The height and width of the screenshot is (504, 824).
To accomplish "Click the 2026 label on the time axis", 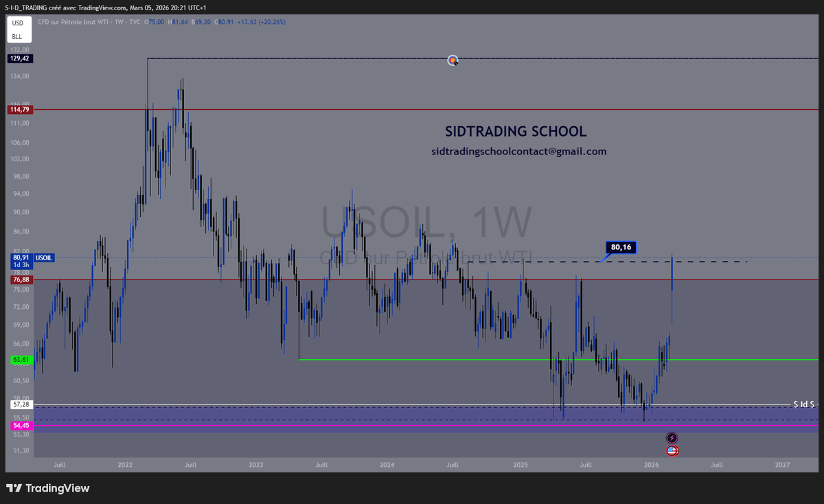I will (652, 465).
